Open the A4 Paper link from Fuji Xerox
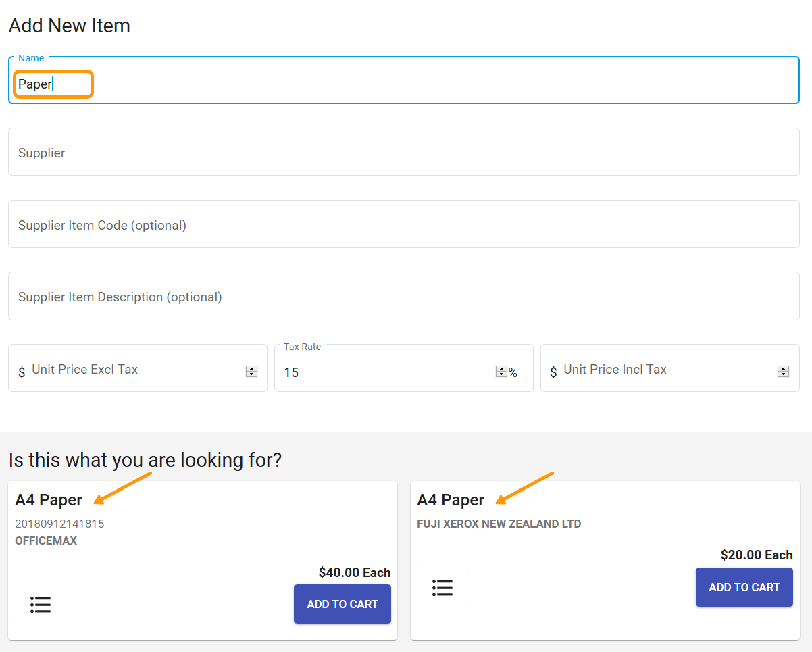The image size is (812, 652). 451,500
